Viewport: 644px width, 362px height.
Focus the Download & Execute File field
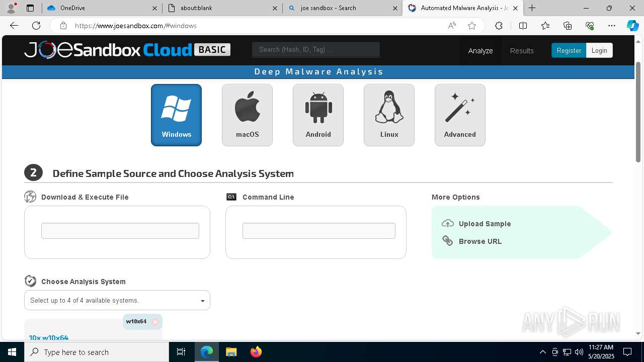click(x=120, y=231)
